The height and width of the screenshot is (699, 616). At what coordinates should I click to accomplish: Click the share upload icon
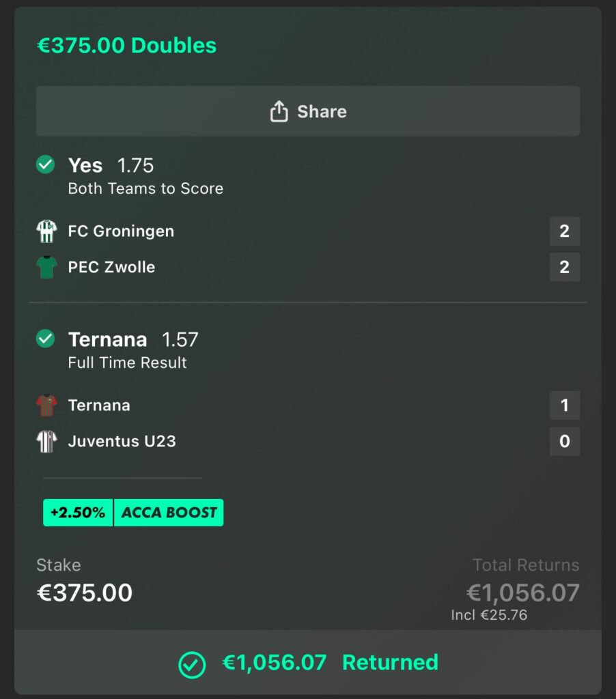tap(279, 111)
